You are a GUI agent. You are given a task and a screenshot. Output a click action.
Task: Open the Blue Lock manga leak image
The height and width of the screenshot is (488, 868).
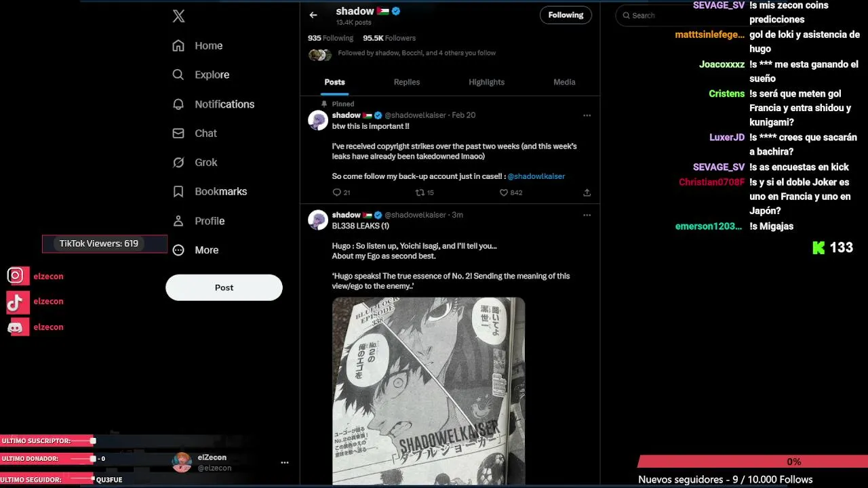(429, 391)
